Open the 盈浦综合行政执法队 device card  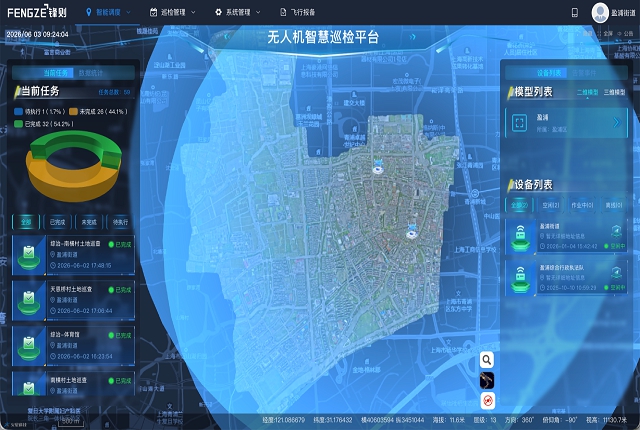pyautogui.click(x=566, y=278)
